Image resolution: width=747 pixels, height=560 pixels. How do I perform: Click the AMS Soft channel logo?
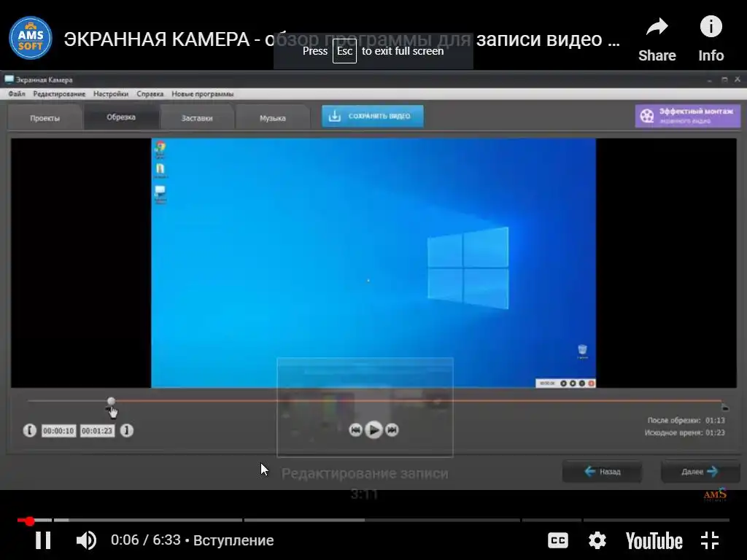pos(31,38)
